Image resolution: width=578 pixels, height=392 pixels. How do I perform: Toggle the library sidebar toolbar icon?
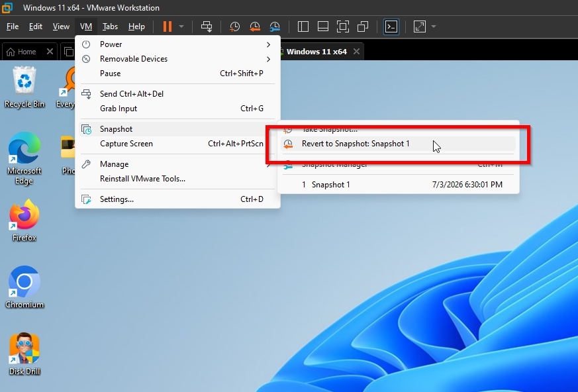pos(303,26)
